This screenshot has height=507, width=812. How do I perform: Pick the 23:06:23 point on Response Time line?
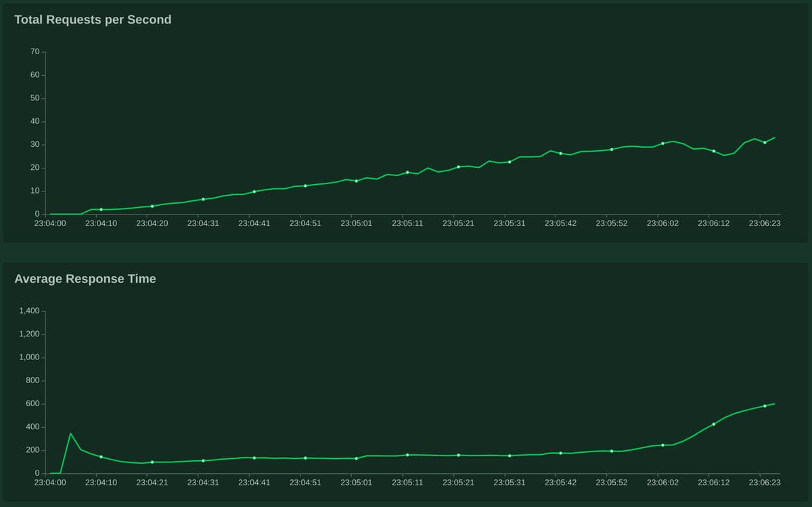click(765, 406)
